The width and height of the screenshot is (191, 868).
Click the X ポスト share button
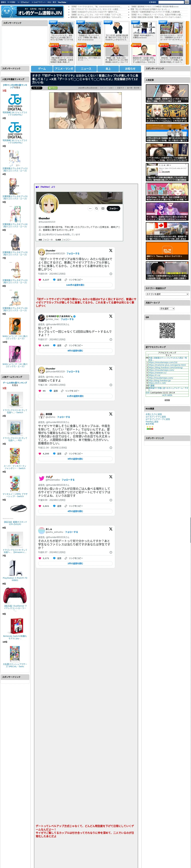[x=37, y=88]
